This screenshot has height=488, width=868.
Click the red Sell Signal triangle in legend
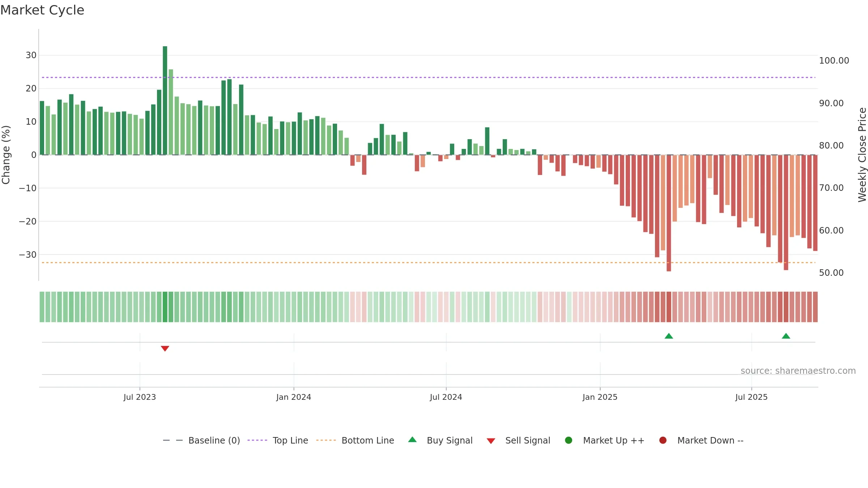click(491, 441)
